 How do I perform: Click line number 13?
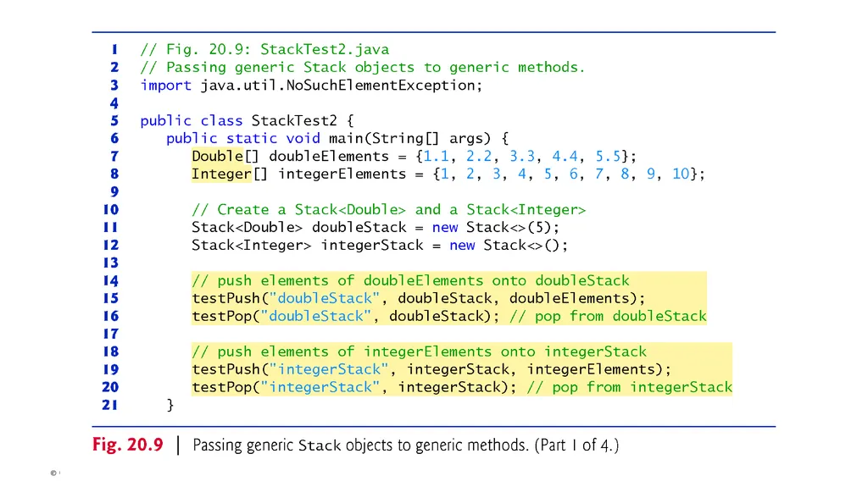[111, 263]
